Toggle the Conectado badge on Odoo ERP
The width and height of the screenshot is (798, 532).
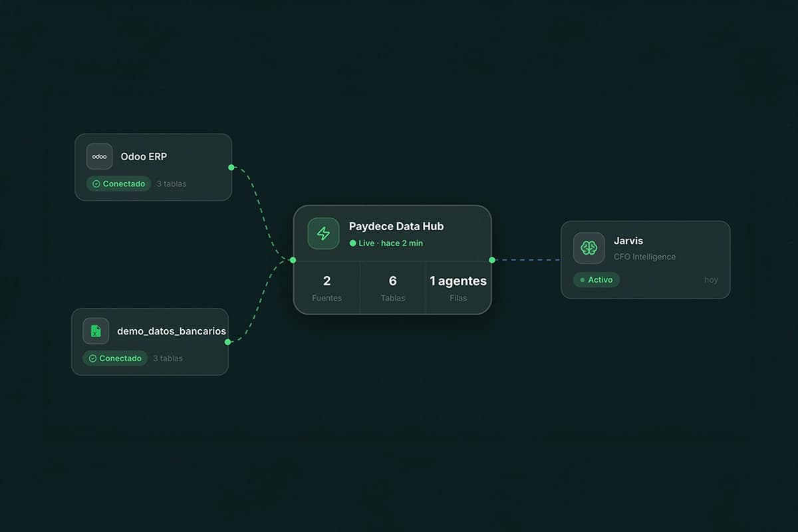pyautogui.click(x=118, y=184)
